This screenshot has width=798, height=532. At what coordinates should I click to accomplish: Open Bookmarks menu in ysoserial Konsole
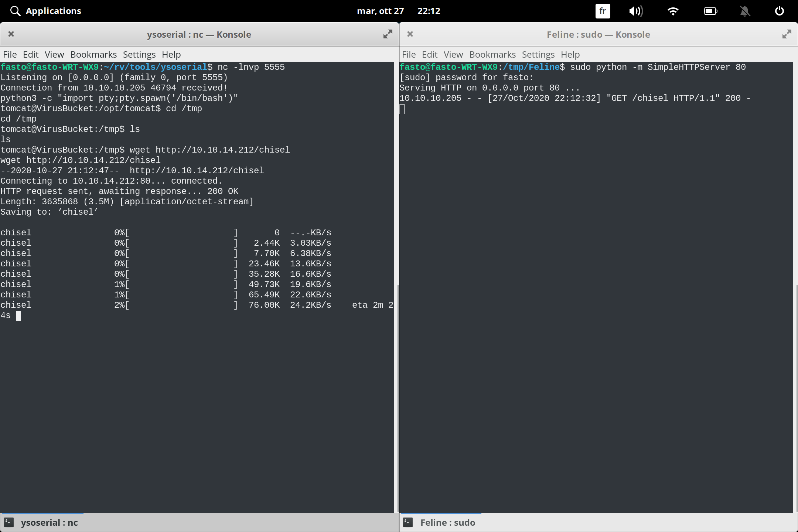[x=93, y=55]
